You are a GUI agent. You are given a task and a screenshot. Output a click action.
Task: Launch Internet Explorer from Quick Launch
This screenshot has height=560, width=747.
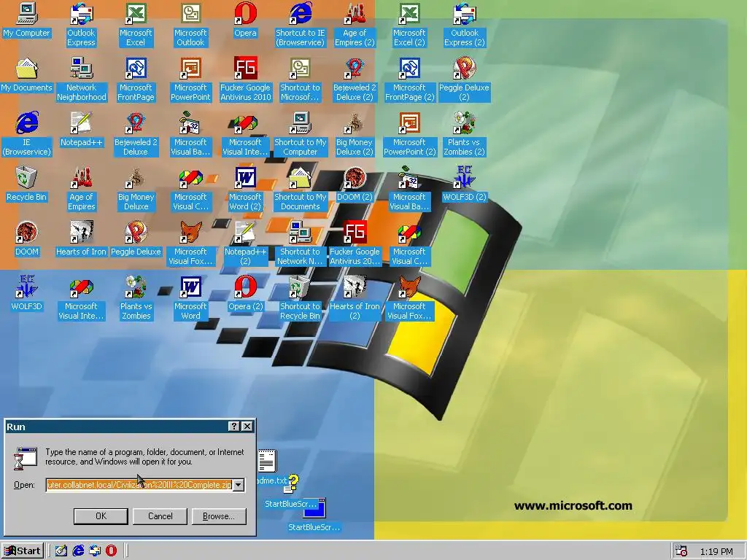pos(78,551)
